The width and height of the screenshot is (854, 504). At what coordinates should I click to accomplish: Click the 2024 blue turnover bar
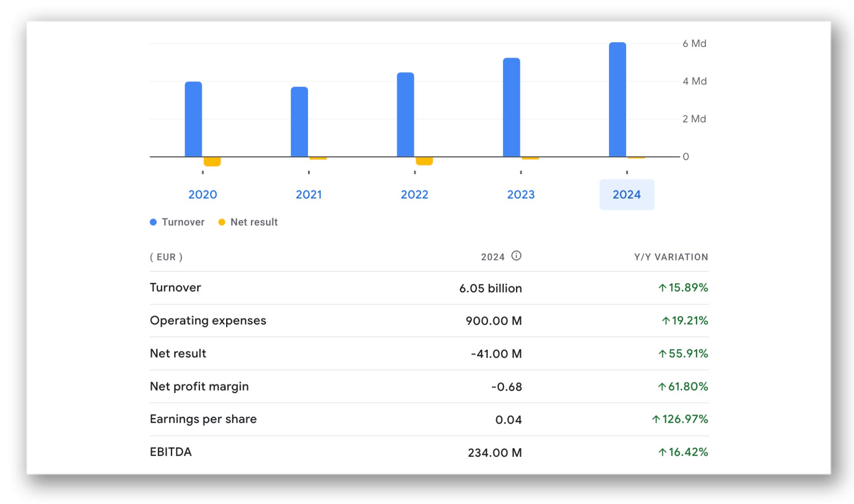click(617, 99)
